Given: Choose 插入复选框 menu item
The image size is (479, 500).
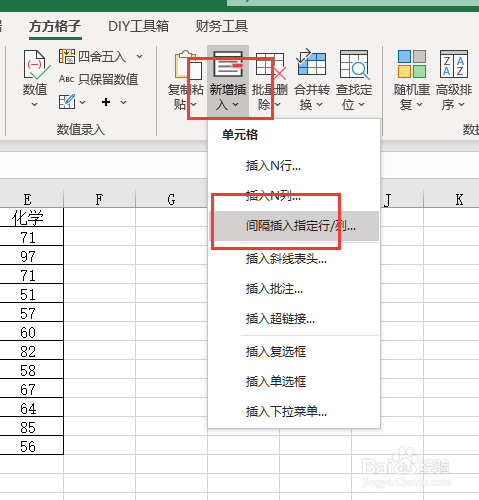Looking at the screenshot, I should (294, 351).
